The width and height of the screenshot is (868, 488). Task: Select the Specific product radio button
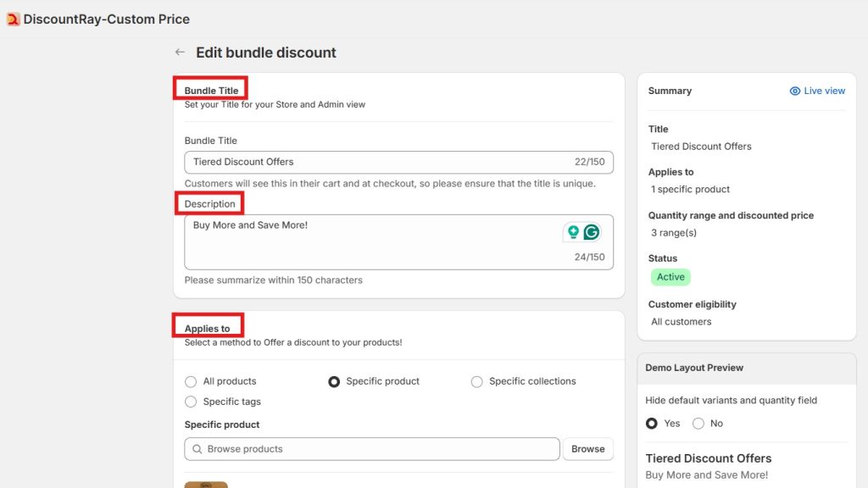coord(335,381)
